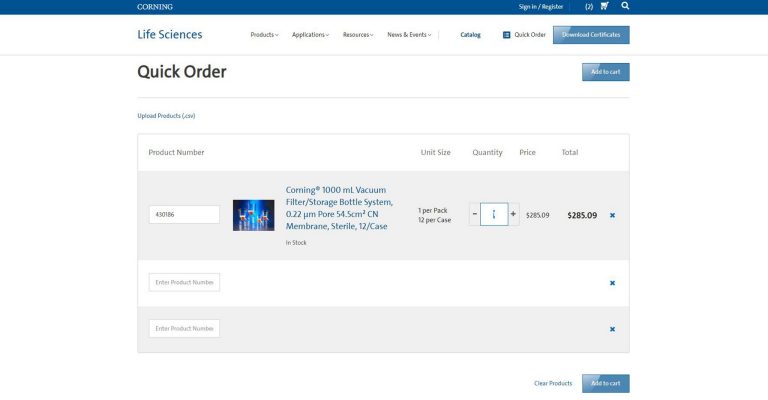This screenshot has height=400, width=768.
Task: Click top Add to cart button
Action: pos(605,72)
